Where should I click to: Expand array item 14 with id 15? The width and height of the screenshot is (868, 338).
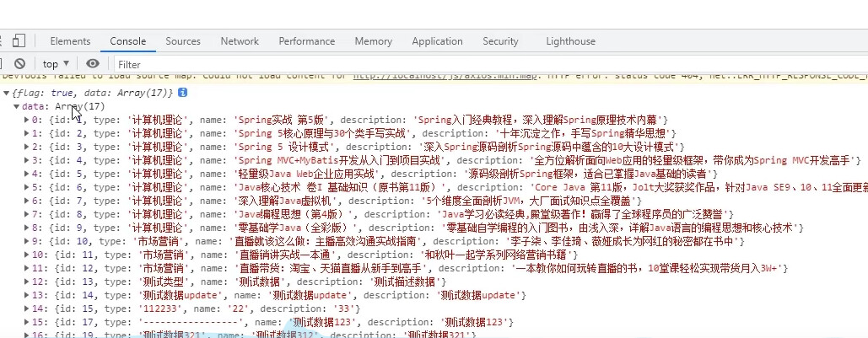27,308
